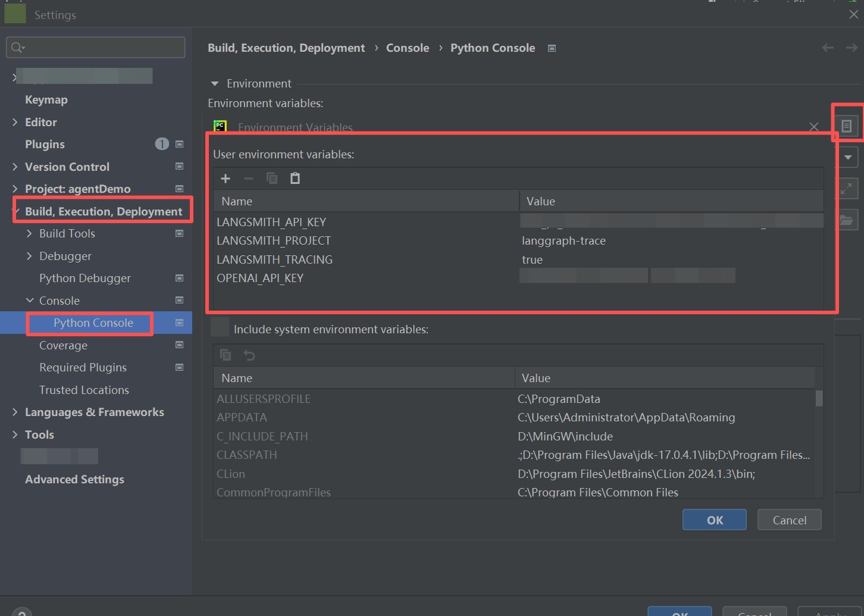Toggle Include system environment variables checkbox

pyautogui.click(x=220, y=327)
